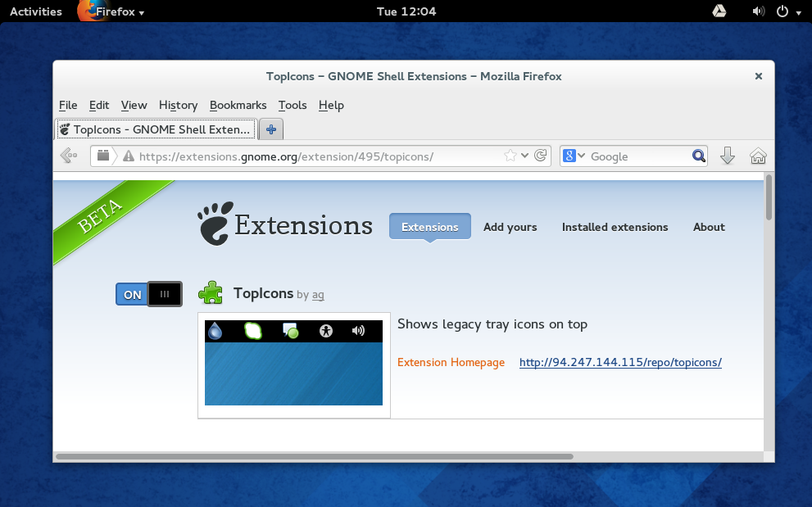This screenshot has height=507, width=812.
Task: Click the warning triangle in address bar
Action: pos(129,156)
